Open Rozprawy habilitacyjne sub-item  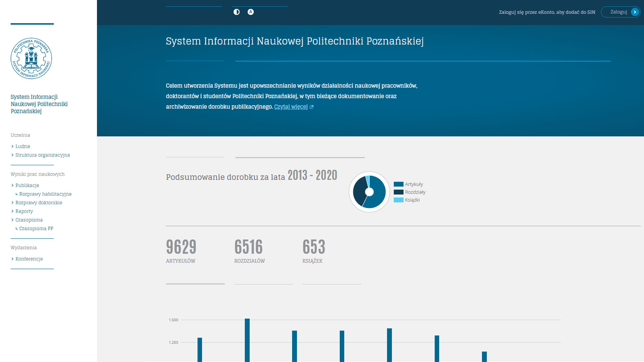tap(45, 194)
